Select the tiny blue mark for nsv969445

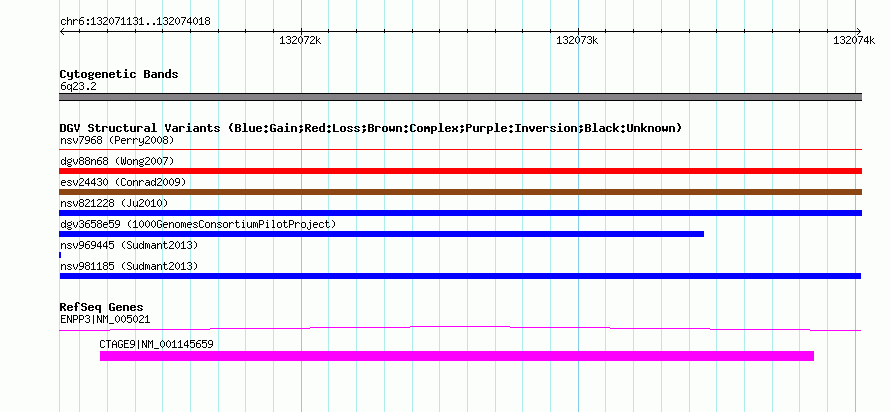(60, 255)
